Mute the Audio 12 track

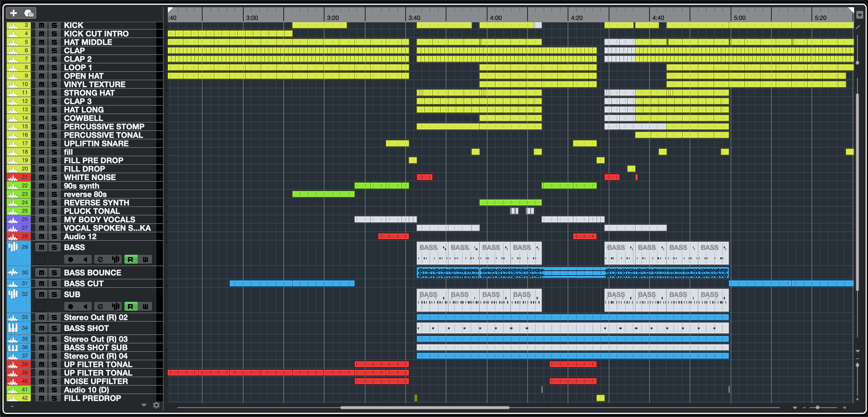41,237
